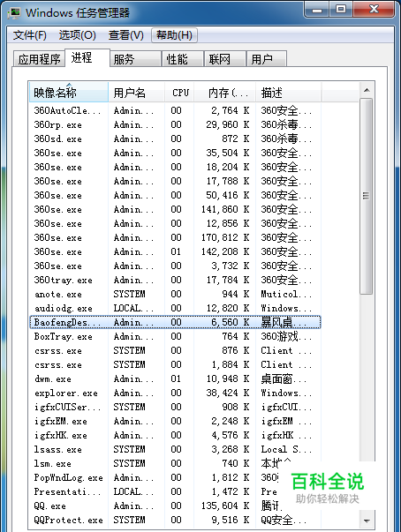
Task: Select 360se.exe using 18,204 K
Action: pos(175,168)
